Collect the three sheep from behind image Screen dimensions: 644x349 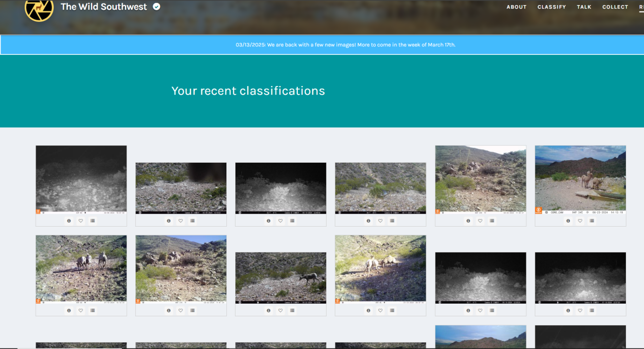[x=93, y=311]
